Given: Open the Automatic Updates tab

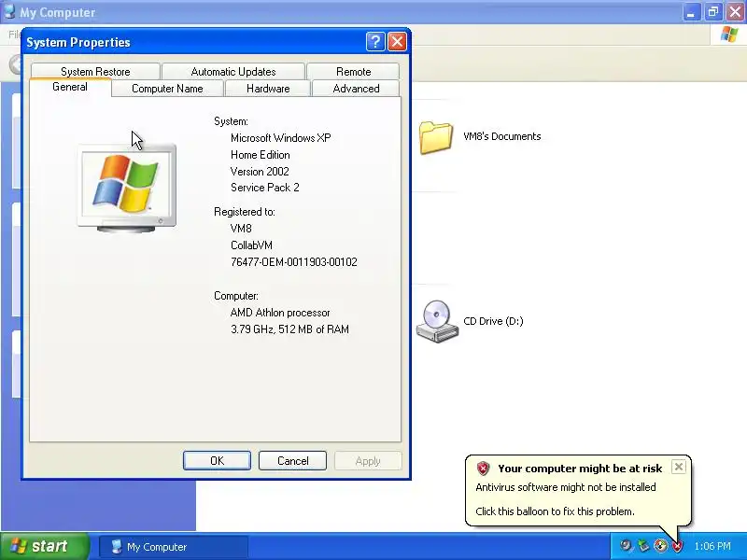Looking at the screenshot, I should (233, 72).
